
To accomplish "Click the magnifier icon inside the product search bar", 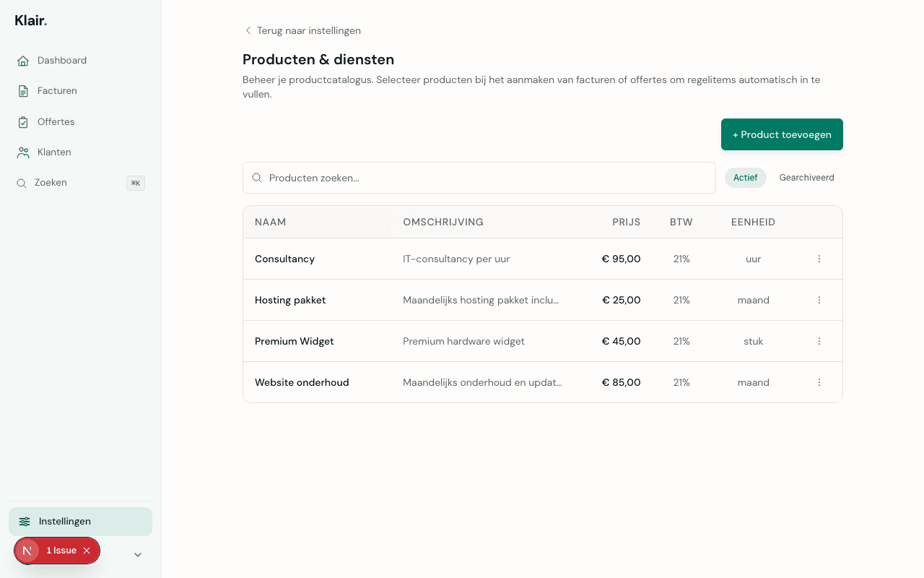I will (x=257, y=178).
